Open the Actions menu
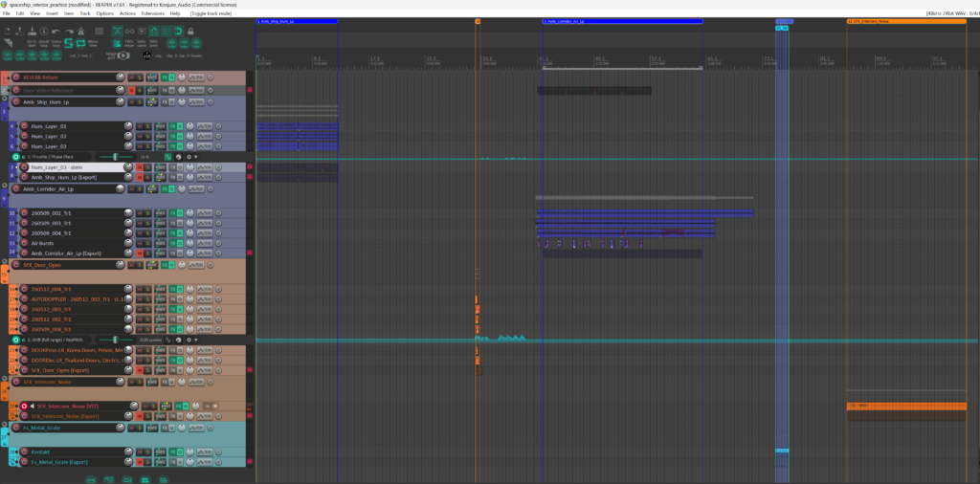The height and width of the screenshot is (484, 980). 127,13
